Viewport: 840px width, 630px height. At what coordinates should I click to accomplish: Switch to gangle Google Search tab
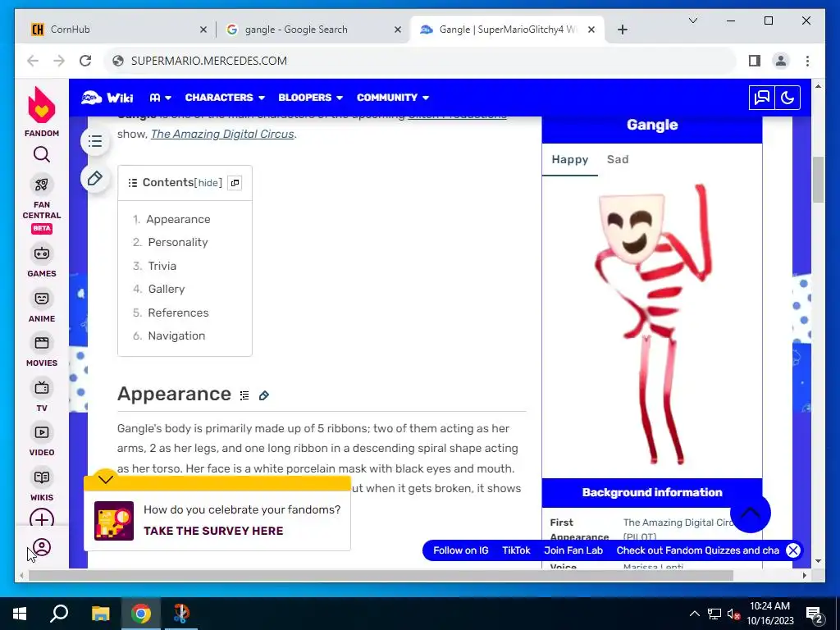313,30
